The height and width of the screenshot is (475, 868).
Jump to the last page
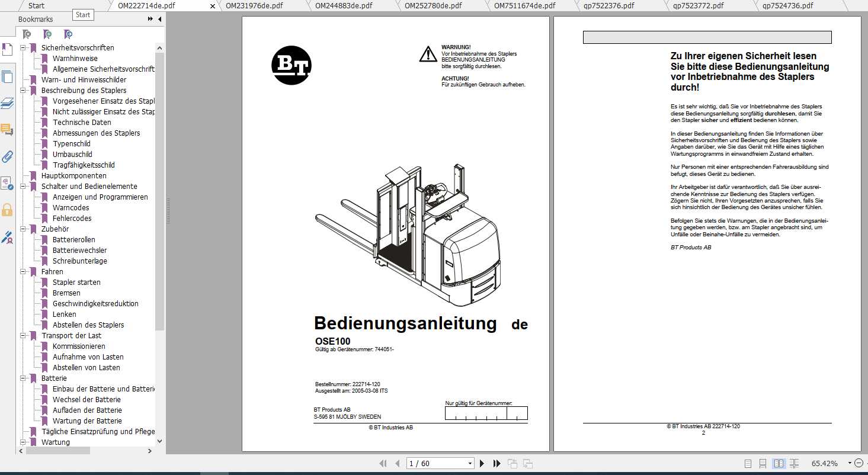pyautogui.click(x=497, y=464)
